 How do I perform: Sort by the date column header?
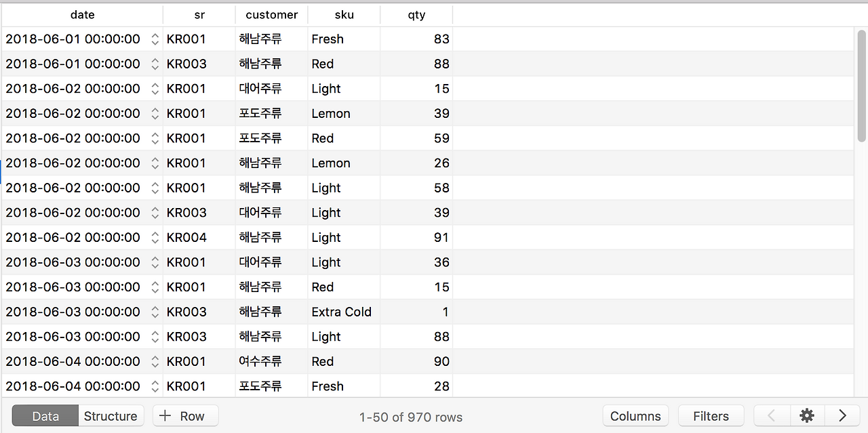pos(82,14)
